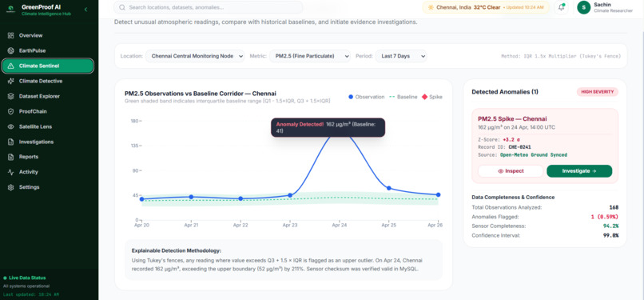Click Total Observations Analyzed 168 value

pyautogui.click(x=614, y=207)
